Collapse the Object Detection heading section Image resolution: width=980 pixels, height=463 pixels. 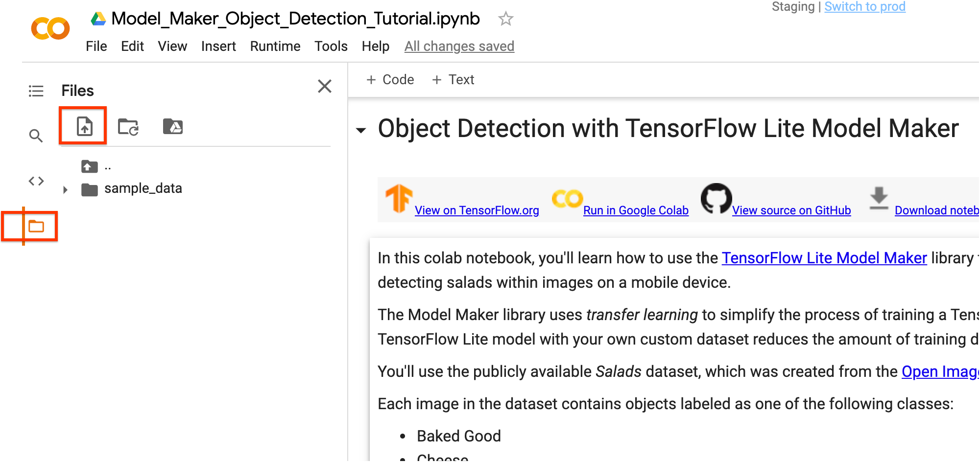click(x=361, y=130)
